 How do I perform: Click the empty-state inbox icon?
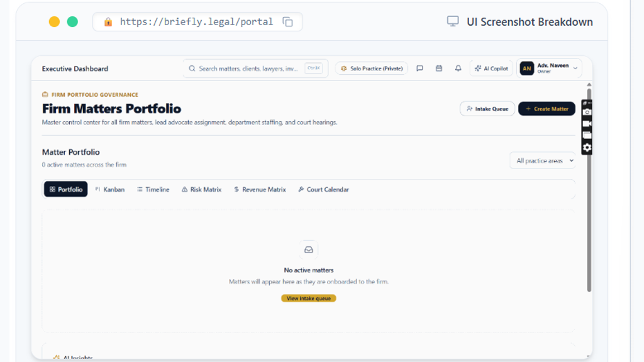[308, 250]
